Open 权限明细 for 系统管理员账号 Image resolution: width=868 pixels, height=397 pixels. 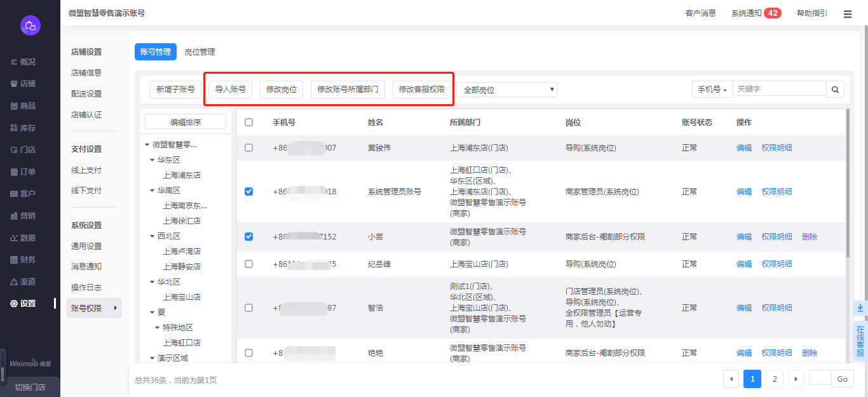pyautogui.click(x=776, y=191)
